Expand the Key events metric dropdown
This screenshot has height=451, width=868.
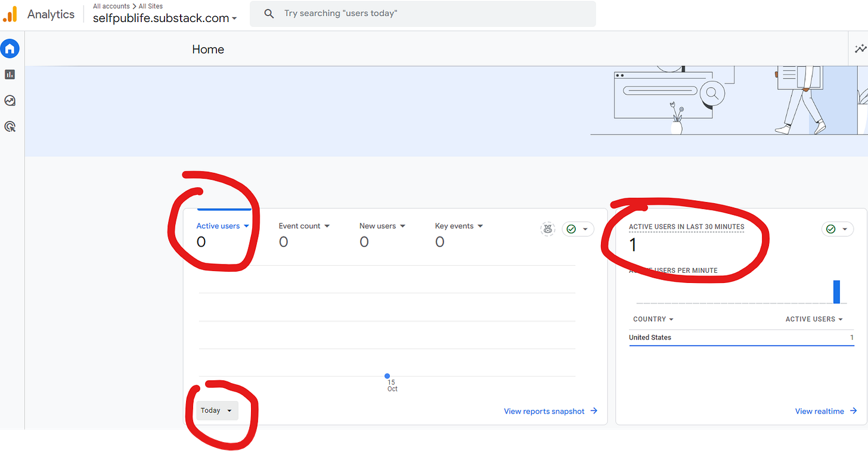[x=480, y=226]
